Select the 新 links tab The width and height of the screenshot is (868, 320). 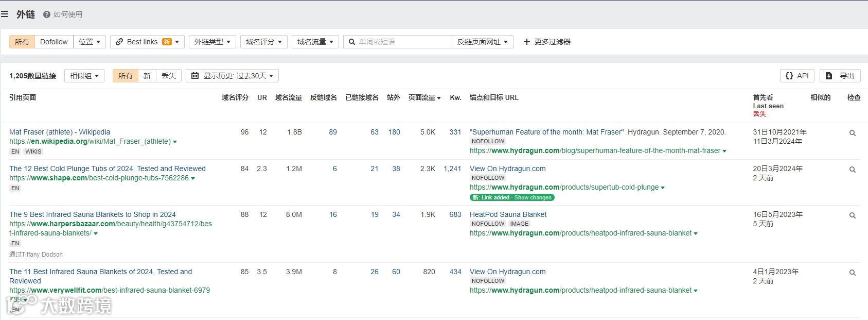(147, 76)
